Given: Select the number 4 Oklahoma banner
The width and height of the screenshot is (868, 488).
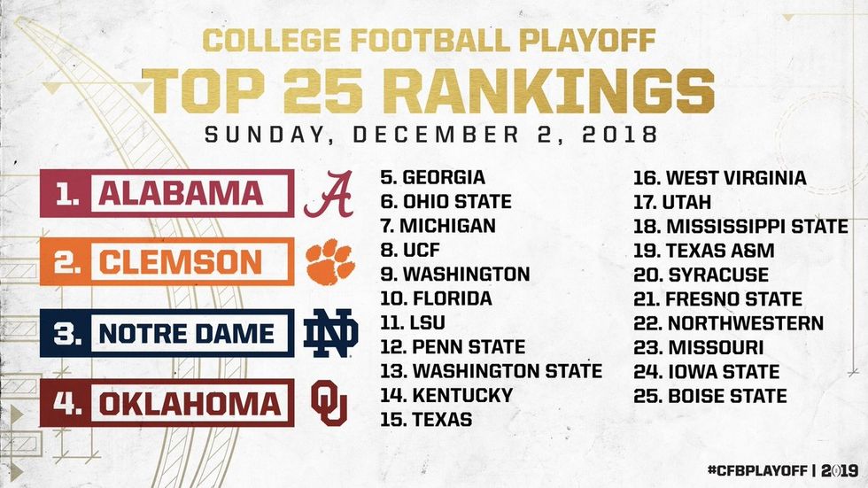Looking at the screenshot, I should 166,405.
